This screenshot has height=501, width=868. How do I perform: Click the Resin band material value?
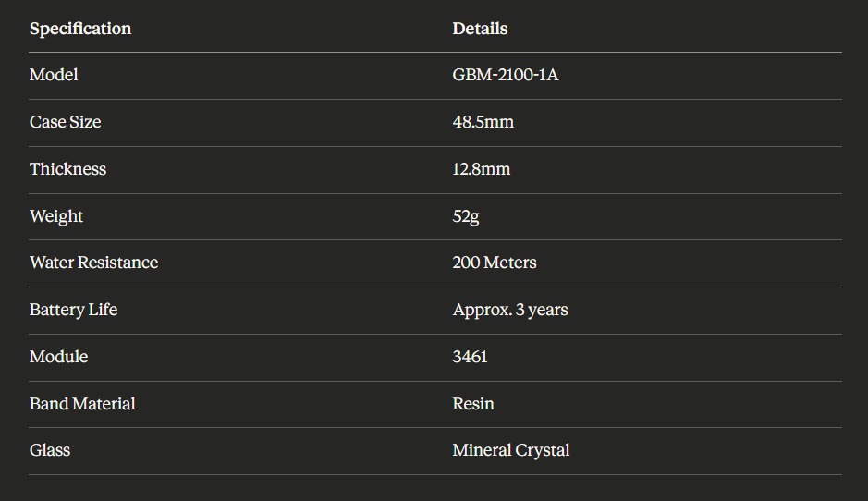pos(473,404)
